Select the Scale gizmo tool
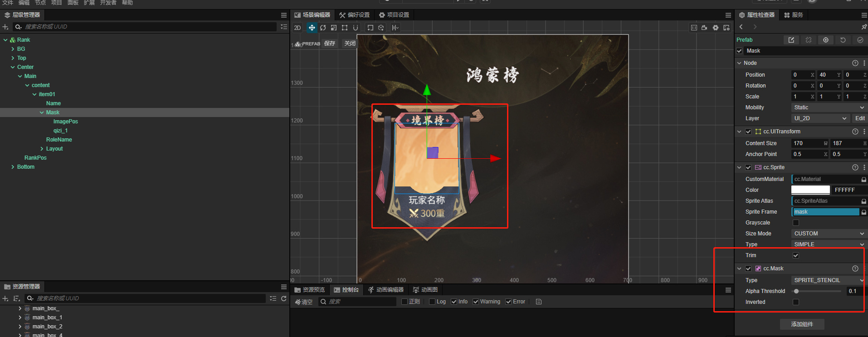 pos(334,28)
